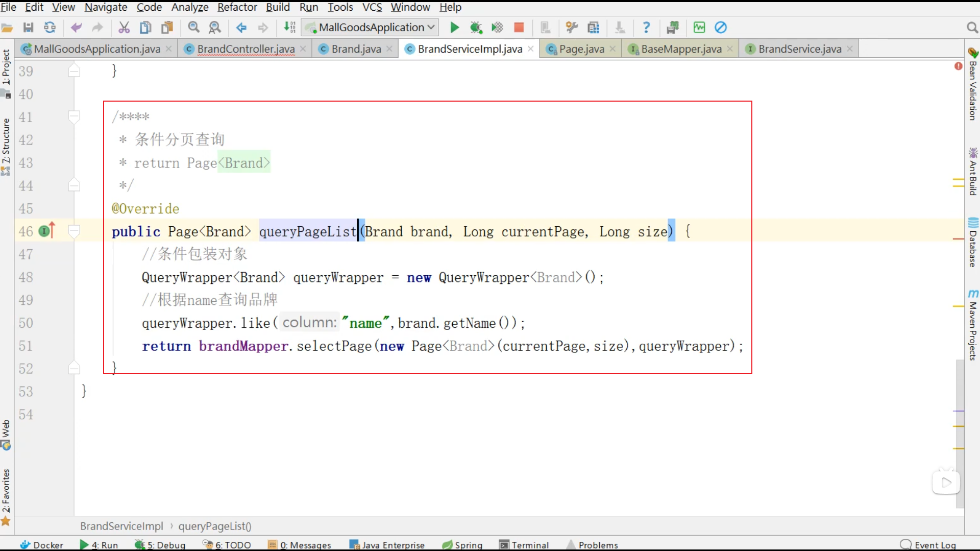Switch to the BrandController.java tab

coord(245,49)
